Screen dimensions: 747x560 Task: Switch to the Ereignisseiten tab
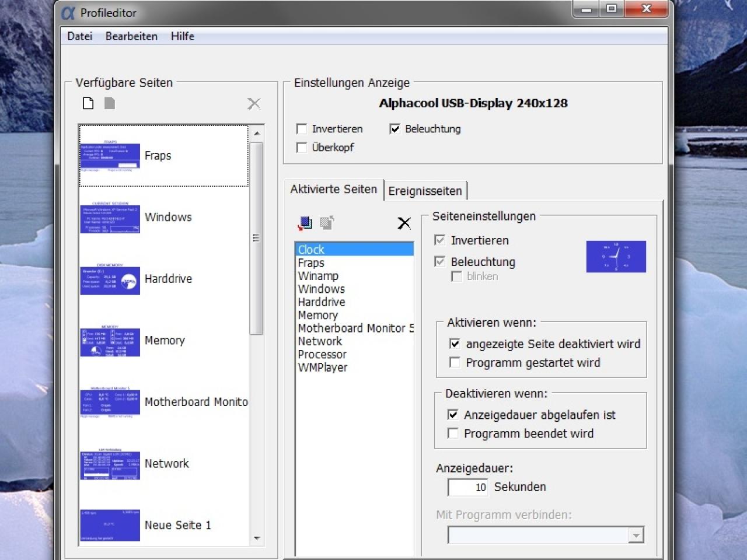425,191
